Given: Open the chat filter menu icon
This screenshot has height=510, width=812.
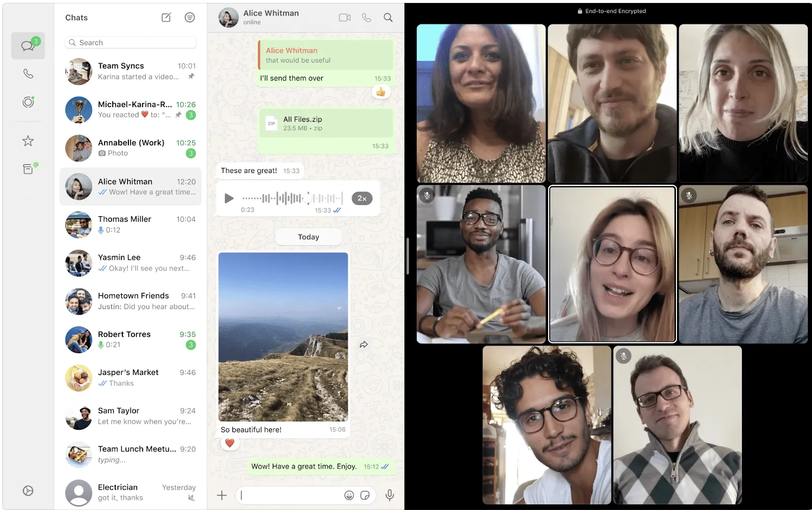Looking at the screenshot, I should 190,18.
